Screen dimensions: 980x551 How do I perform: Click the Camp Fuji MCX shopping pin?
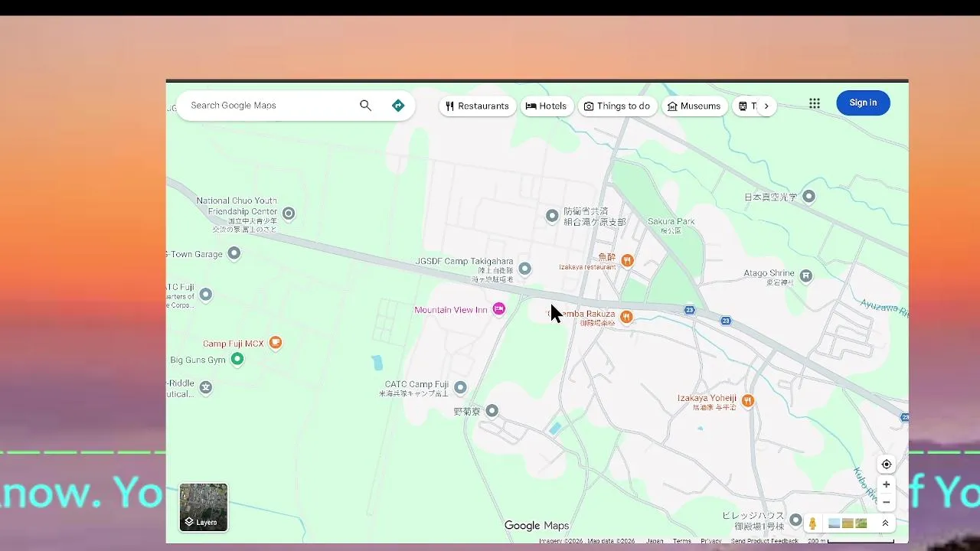click(x=276, y=343)
